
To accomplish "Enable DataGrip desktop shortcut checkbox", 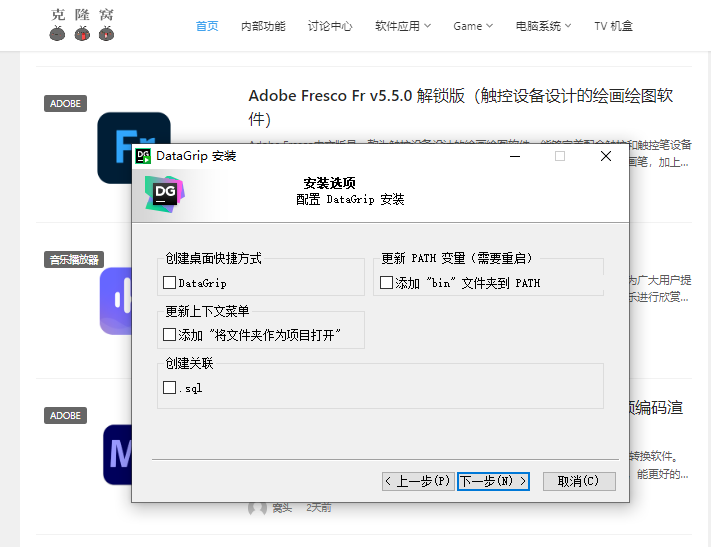I will tap(169, 283).
